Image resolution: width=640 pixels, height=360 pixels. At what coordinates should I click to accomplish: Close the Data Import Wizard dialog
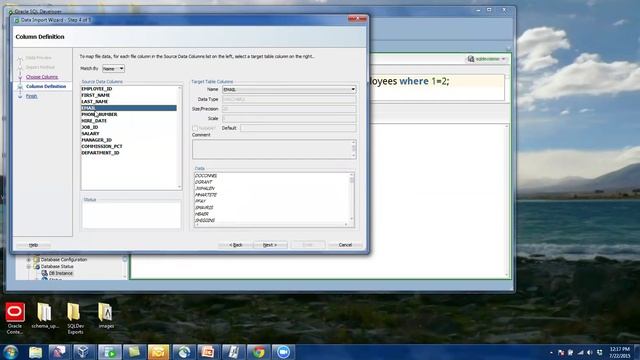tap(358, 19)
